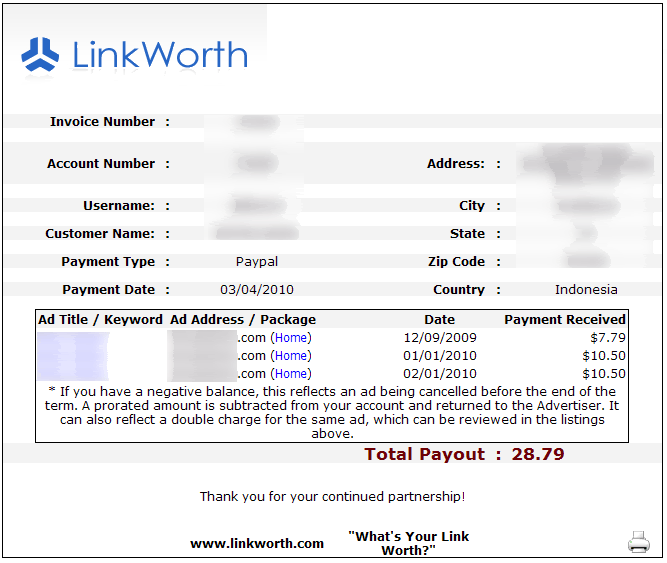
Task: Select the Paypal payment type value
Action: (x=257, y=262)
